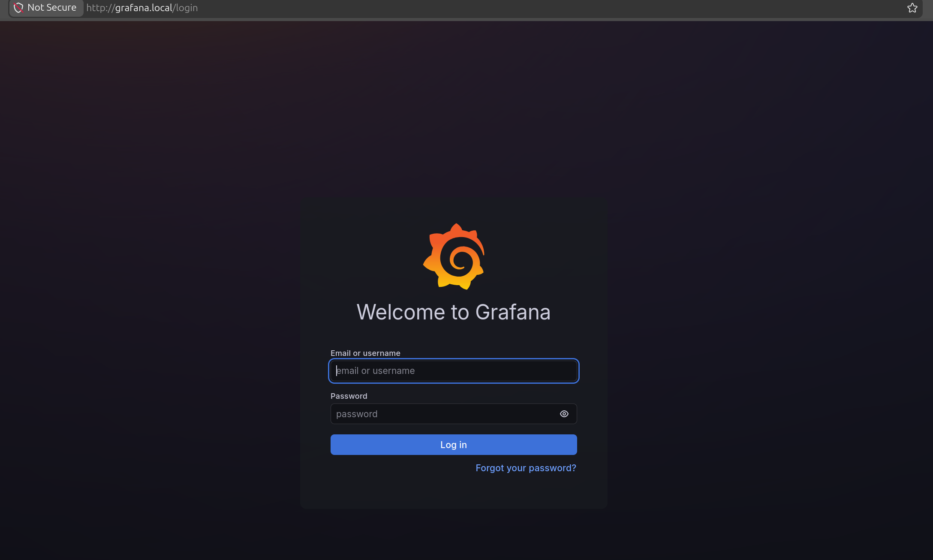Image resolution: width=933 pixels, height=560 pixels.
Task: Click the 'Email or username' label
Action: (365, 353)
